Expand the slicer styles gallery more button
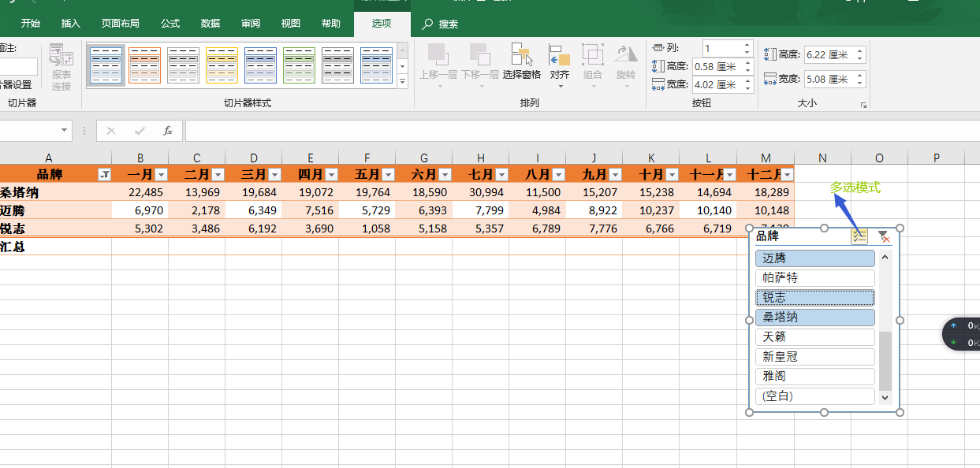Screen dimensions: 980x468 (x=402, y=82)
